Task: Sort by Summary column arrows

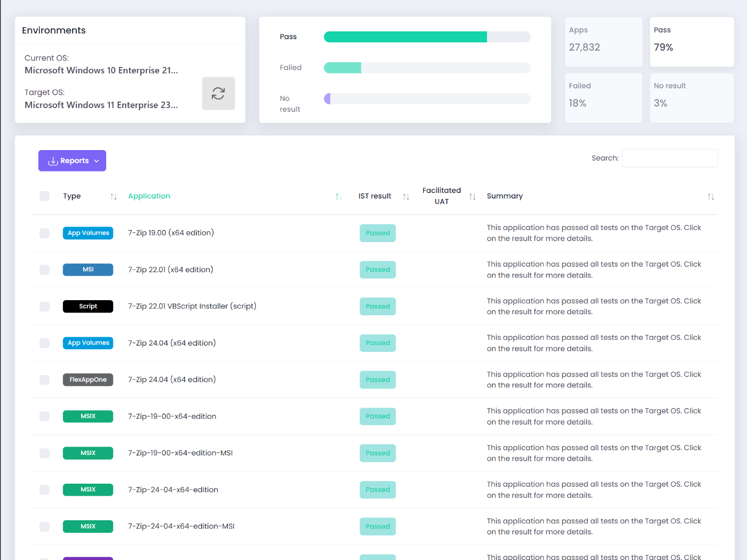Action: click(710, 197)
